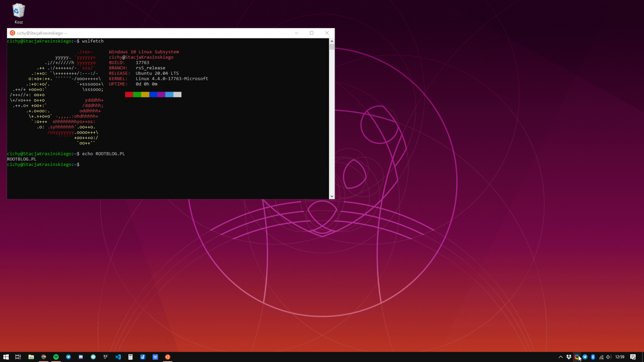Image resolution: width=644 pixels, height=362 pixels.
Task: Click the terminal title 'cichy@StacjaKrasinskiego: ~'
Action: click(42, 33)
